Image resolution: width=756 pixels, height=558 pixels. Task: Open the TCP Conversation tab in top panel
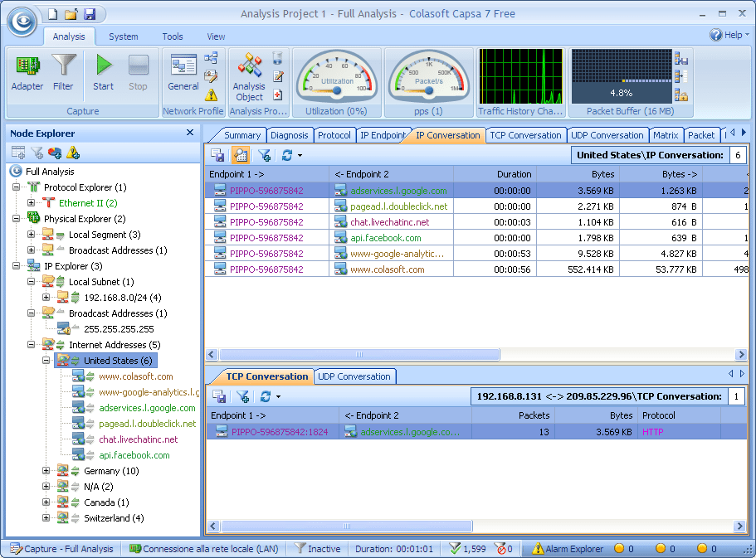[525, 135]
